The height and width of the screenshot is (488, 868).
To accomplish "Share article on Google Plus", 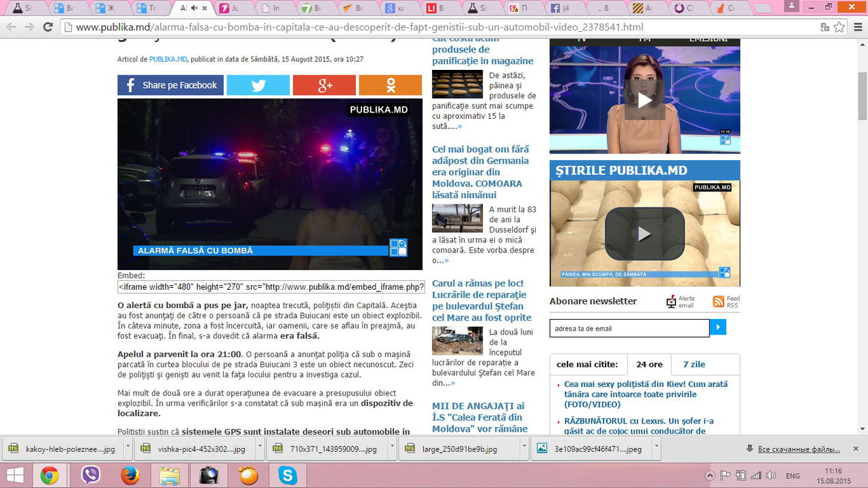I will [324, 85].
